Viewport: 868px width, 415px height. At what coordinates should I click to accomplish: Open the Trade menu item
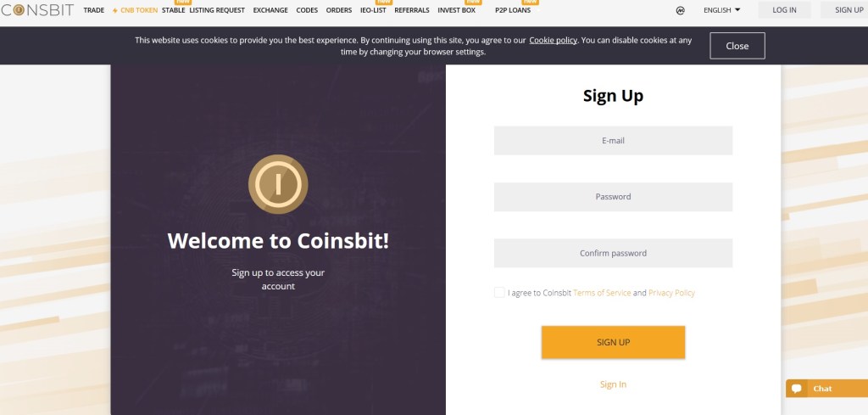94,10
